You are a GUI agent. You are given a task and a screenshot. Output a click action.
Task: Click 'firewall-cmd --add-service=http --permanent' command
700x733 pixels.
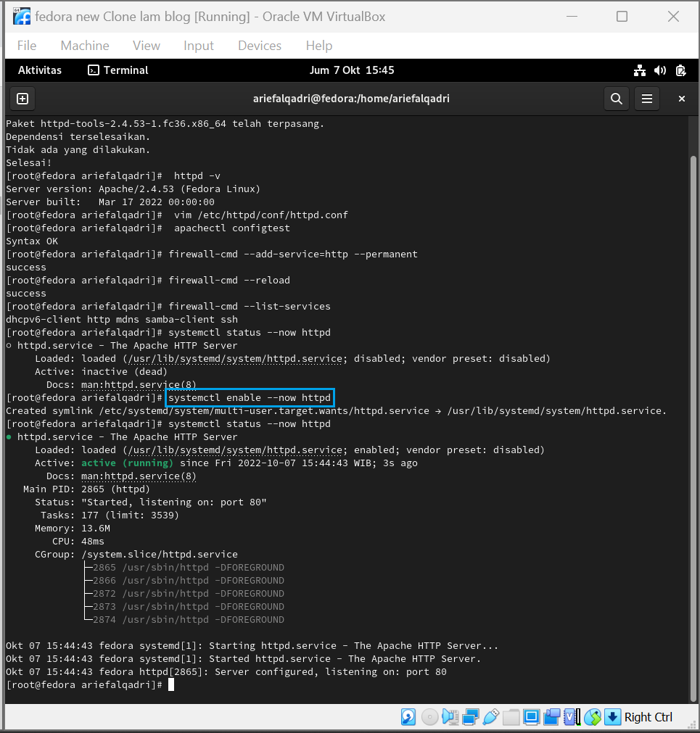pyautogui.click(x=293, y=254)
